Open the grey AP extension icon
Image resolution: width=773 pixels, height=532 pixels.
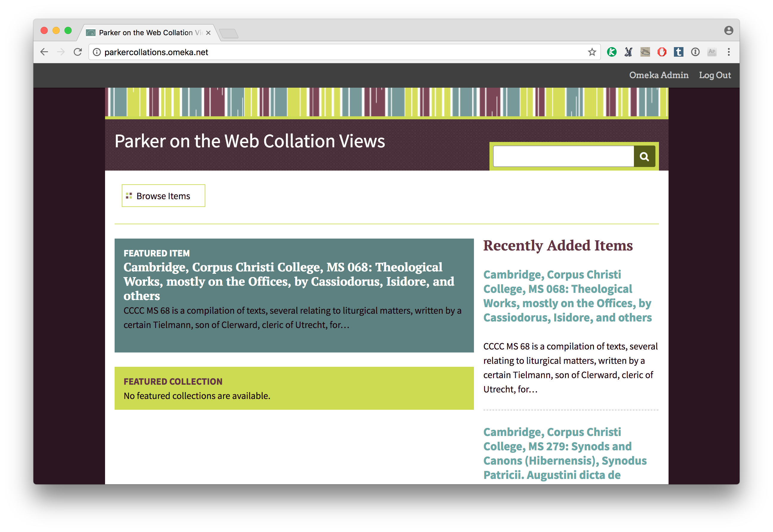click(712, 52)
